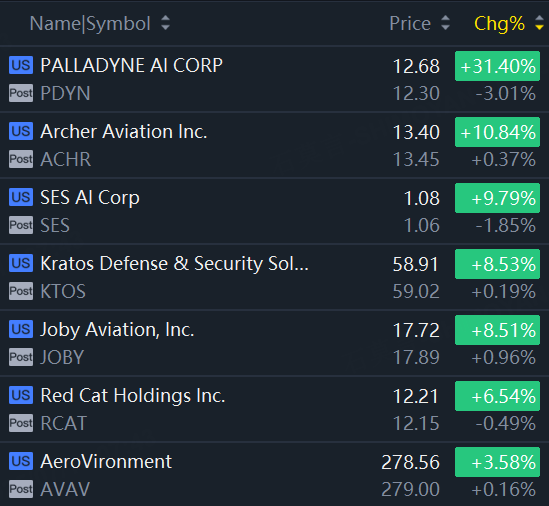The height and width of the screenshot is (506, 549).
Task: Sort by the Name|Symbol column arrows
Action: 165,23
